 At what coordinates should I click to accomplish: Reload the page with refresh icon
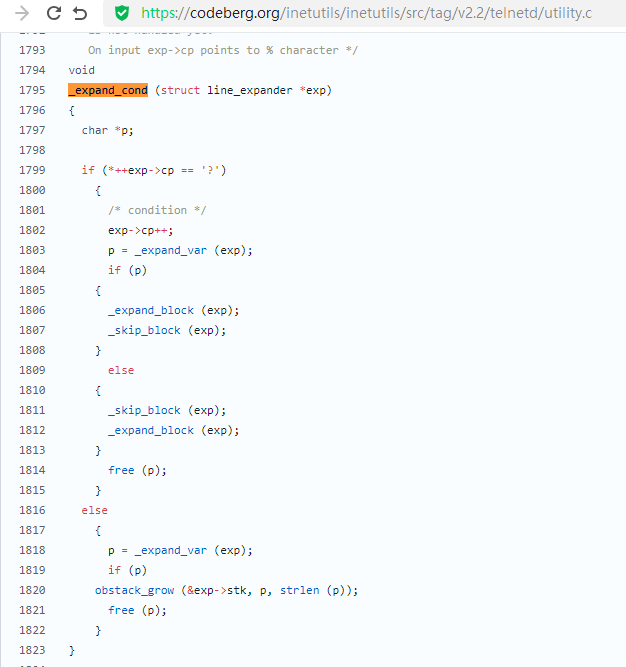click(x=54, y=13)
